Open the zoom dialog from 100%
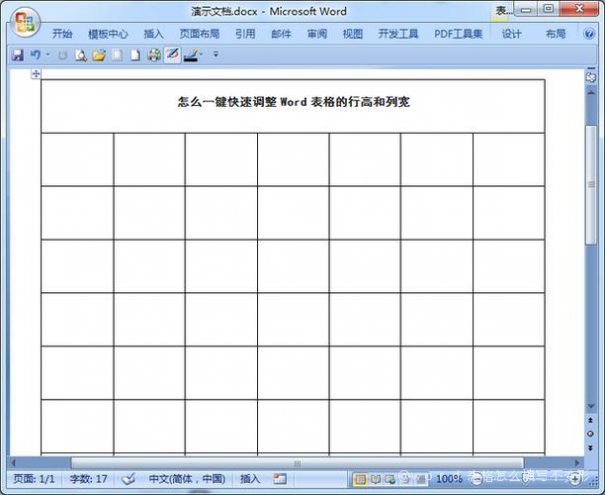The image size is (605, 495). pos(449,479)
